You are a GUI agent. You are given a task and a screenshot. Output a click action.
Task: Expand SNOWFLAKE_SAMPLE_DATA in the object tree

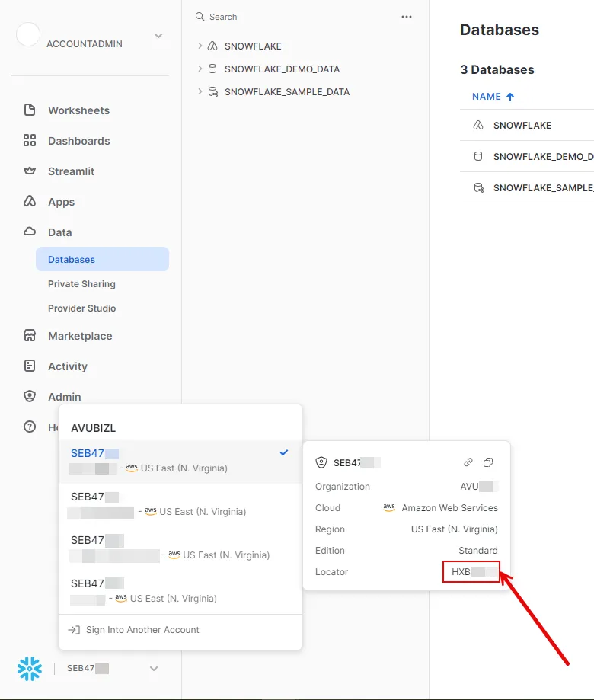point(200,91)
